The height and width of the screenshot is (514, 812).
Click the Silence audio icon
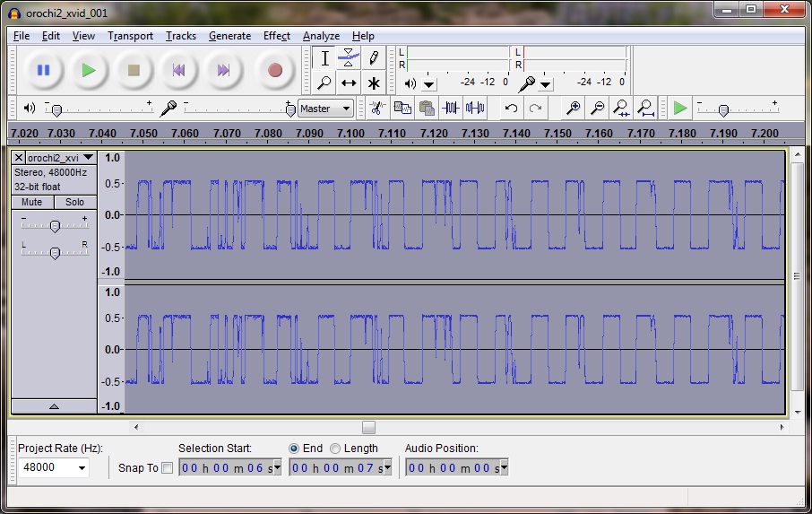click(475, 109)
